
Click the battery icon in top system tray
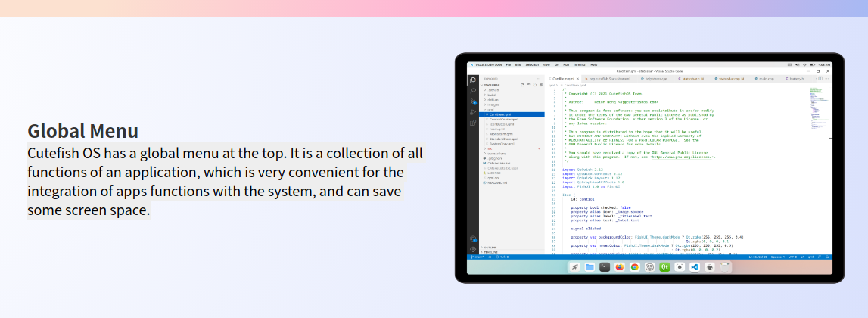point(812,65)
